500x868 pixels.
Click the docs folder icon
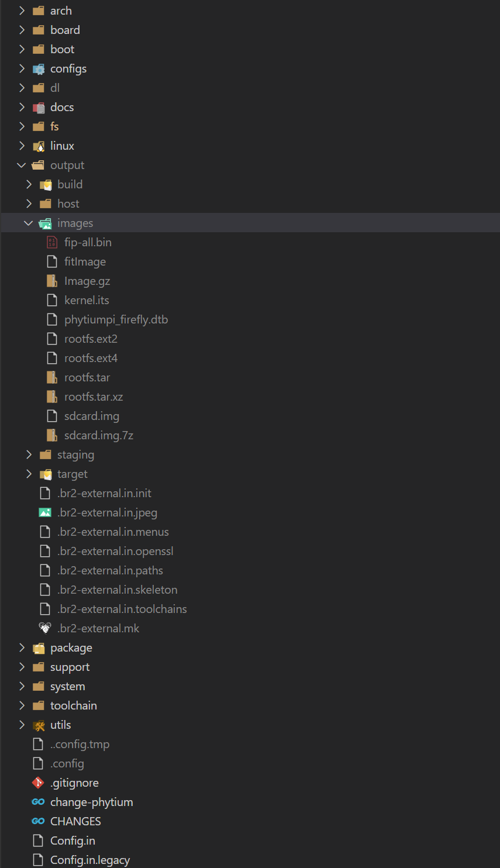[39, 107]
